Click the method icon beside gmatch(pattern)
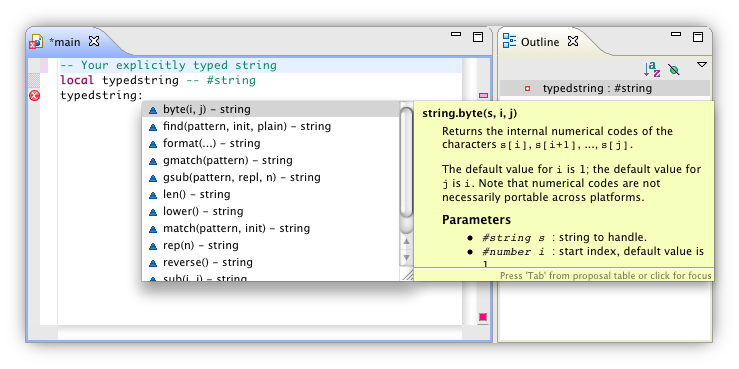 153,161
